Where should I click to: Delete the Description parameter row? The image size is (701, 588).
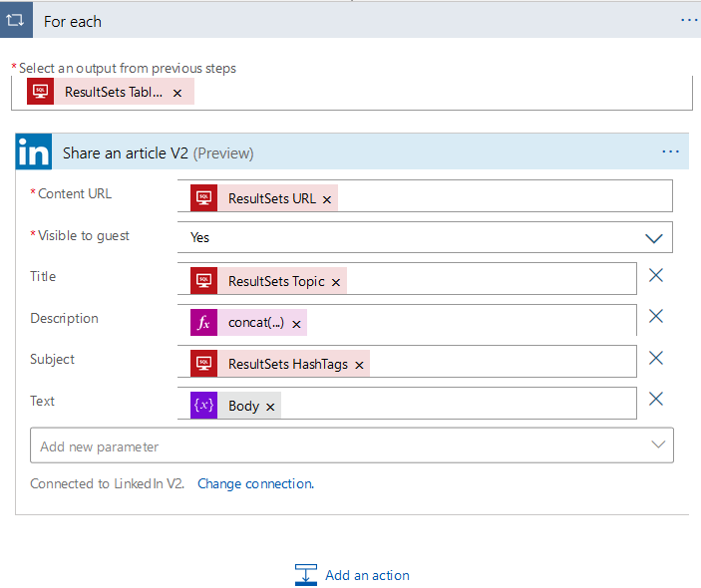(x=656, y=317)
